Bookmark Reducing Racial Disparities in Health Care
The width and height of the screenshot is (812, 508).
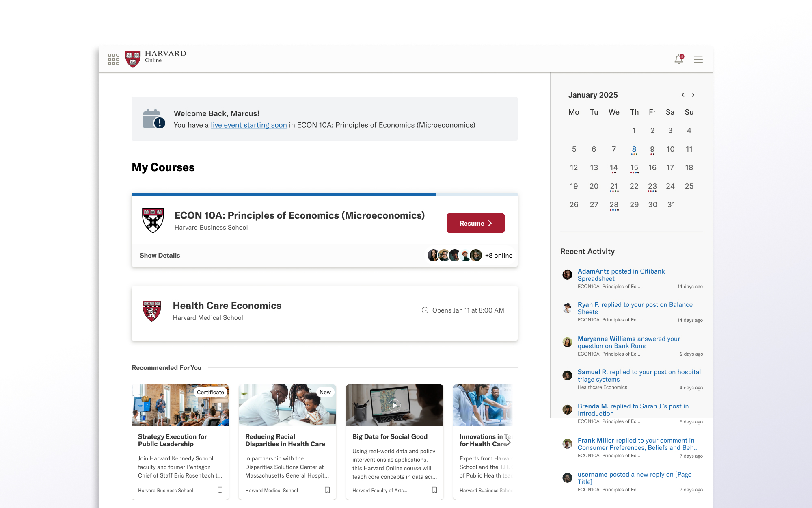[327, 490]
